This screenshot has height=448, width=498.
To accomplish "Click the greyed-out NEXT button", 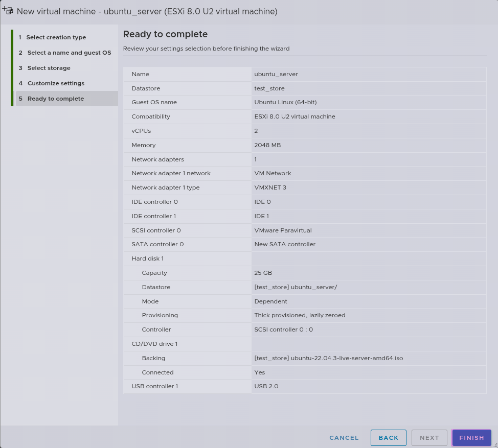I will [x=429, y=438].
